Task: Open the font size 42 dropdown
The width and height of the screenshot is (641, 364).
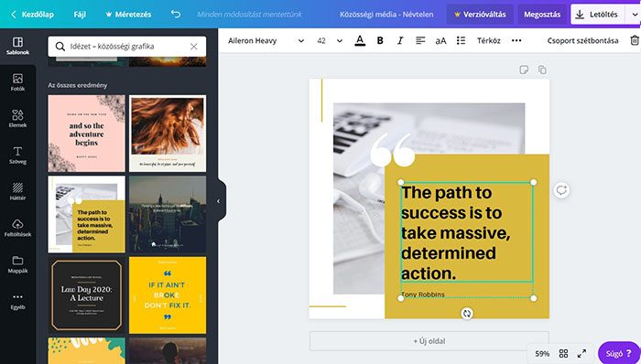Action: click(330, 40)
